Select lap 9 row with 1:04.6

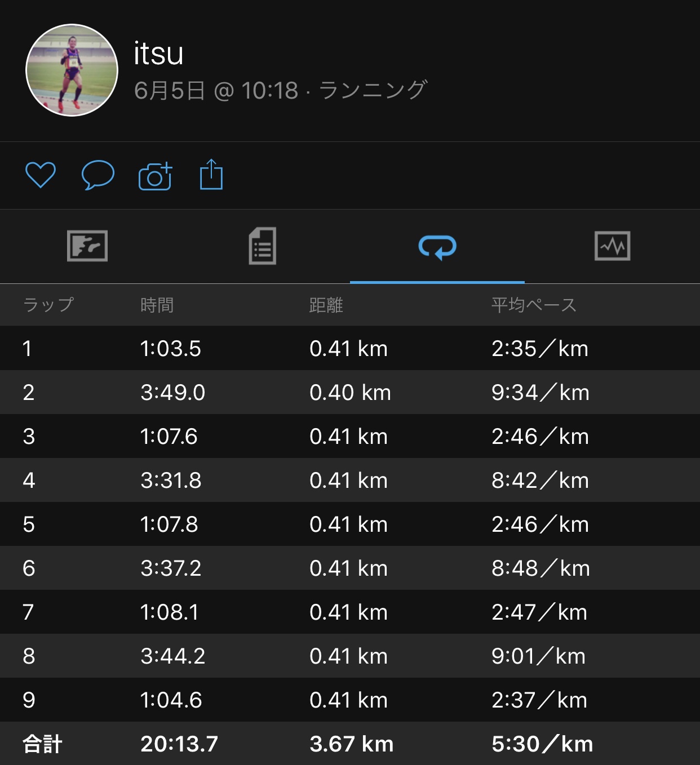pyautogui.click(x=350, y=700)
